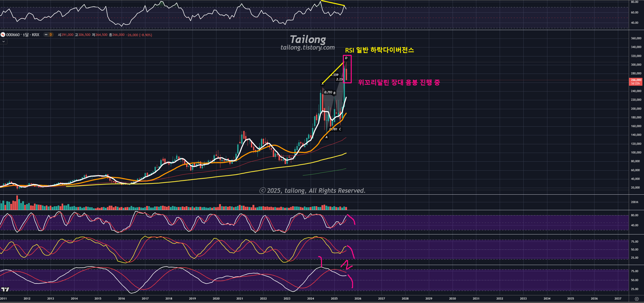Click the 200M label on the volume scale
This screenshot has height=303, width=644.
[x=635, y=202]
